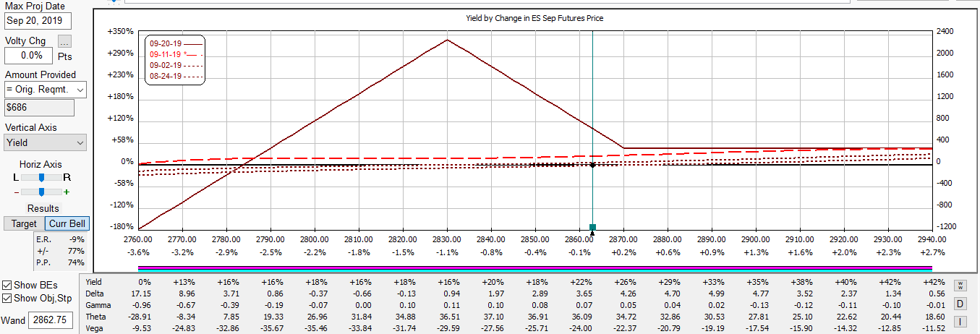Click the 2870.00 price axis label
Image resolution: width=980 pixels, height=334 pixels.
coord(623,239)
